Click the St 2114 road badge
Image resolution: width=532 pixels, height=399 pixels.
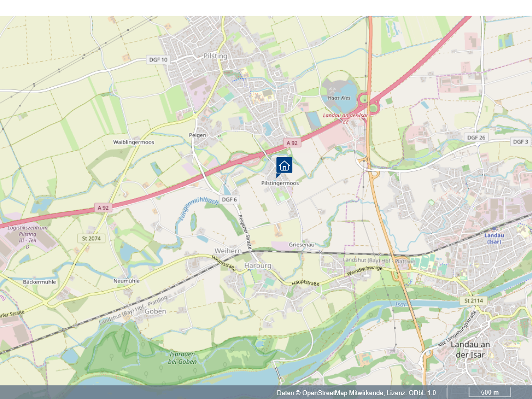[x=473, y=300]
